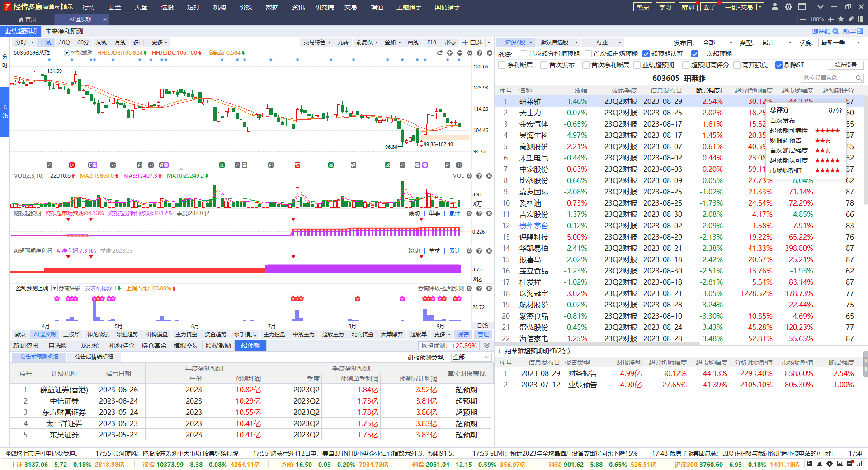Click 保存 button under chart

coord(463,334)
